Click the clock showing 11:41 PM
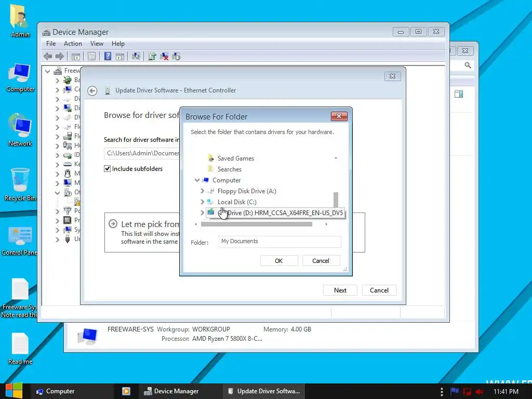The height and width of the screenshot is (399, 532). coord(506,392)
